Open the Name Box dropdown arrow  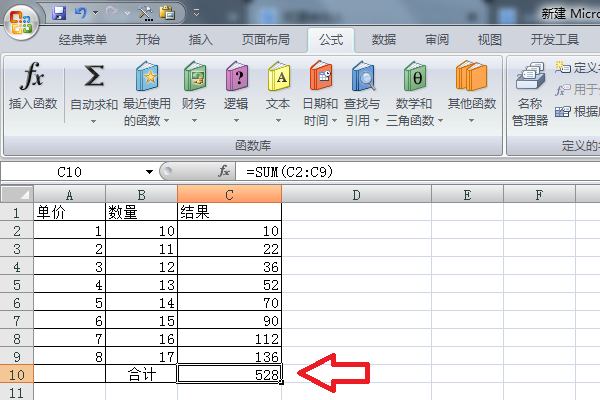click(150, 172)
